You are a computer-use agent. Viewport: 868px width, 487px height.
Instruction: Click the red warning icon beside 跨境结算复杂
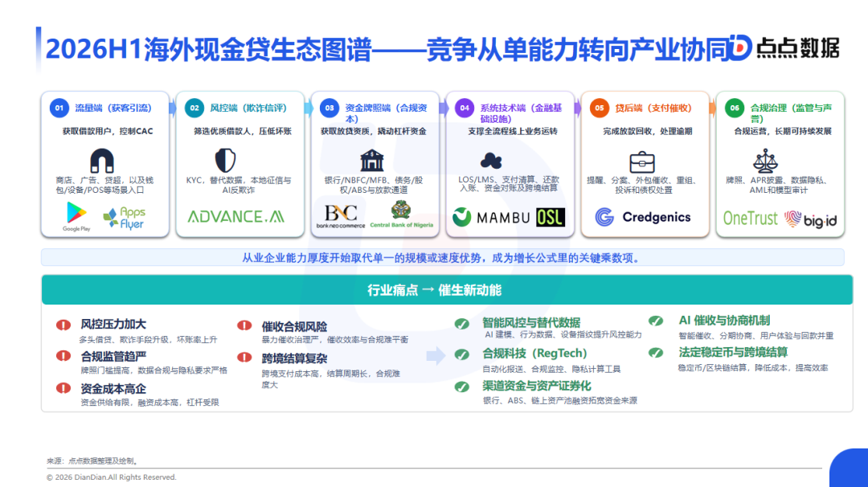pyautogui.click(x=244, y=358)
